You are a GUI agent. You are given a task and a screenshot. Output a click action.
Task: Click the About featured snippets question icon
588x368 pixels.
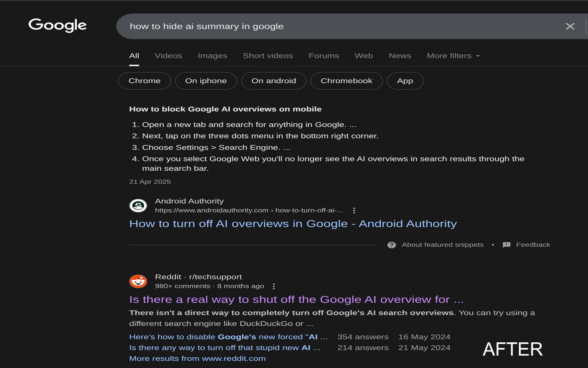pos(391,245)
